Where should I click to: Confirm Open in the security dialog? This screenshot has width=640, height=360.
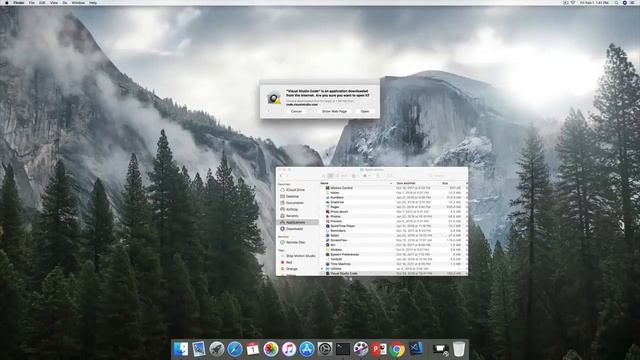tap(365, 111)
